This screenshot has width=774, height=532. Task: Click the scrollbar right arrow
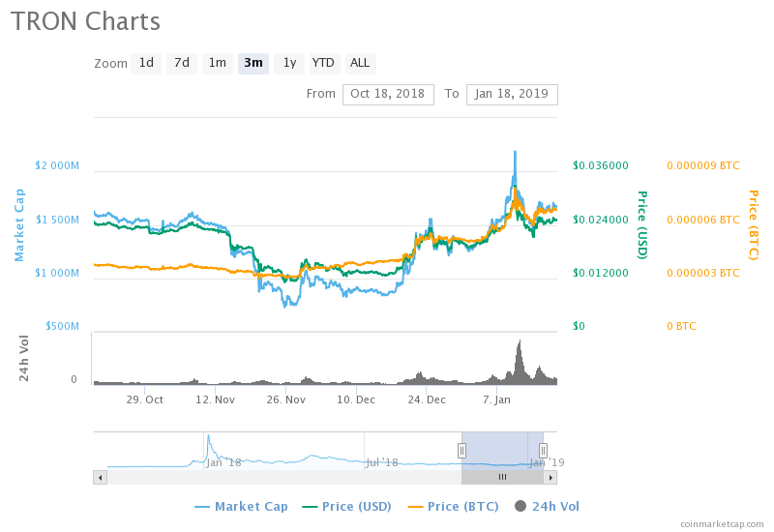pos(551,477)
